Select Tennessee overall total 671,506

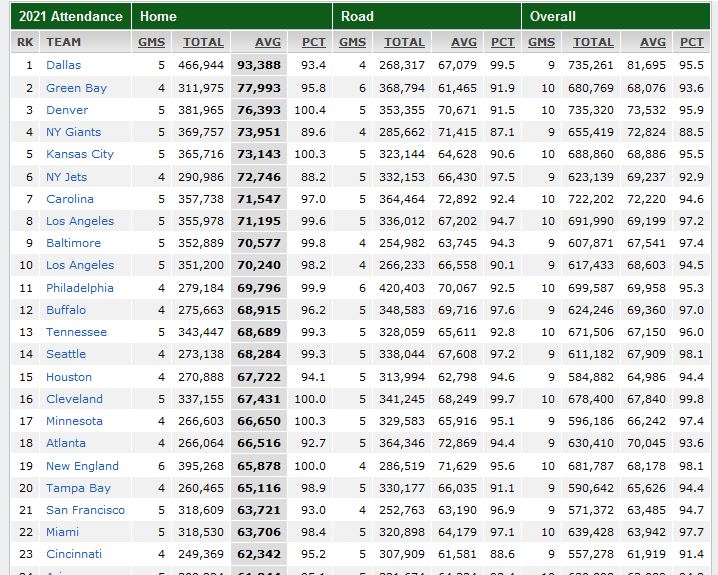point(591,331)
